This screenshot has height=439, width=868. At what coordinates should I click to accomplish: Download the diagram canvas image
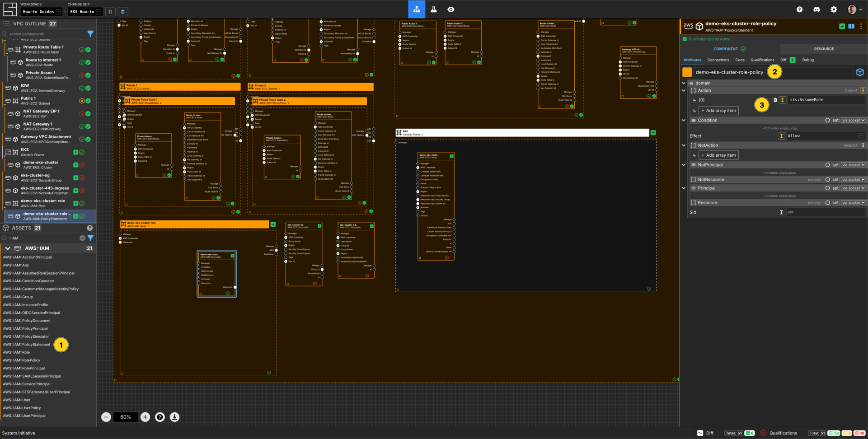tap(174, 417)
